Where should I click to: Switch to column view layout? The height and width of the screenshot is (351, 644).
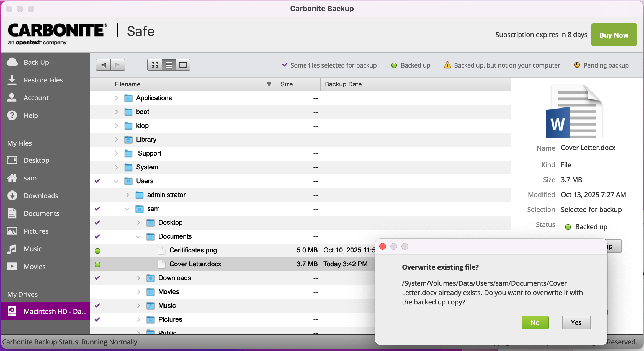[183, 65]
